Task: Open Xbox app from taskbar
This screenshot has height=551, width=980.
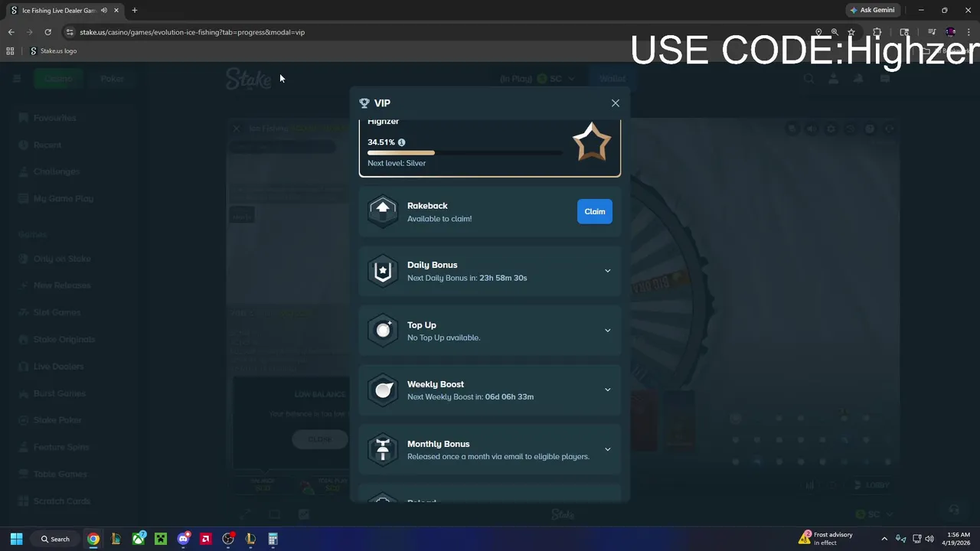Action: (139, 539)
